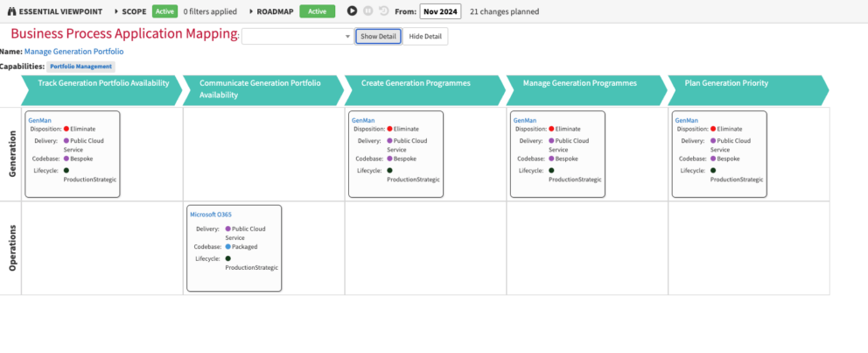Viewport: 868px width, 353px height.
Task: Select Communicate Generation Portfolio Availability step
Action: click(x=263, y=89)
